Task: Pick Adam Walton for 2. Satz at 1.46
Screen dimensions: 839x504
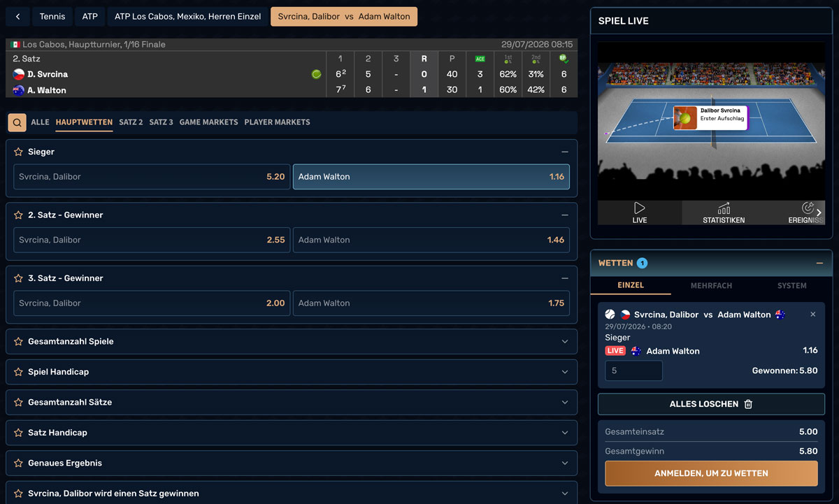Action: (431, 240)
